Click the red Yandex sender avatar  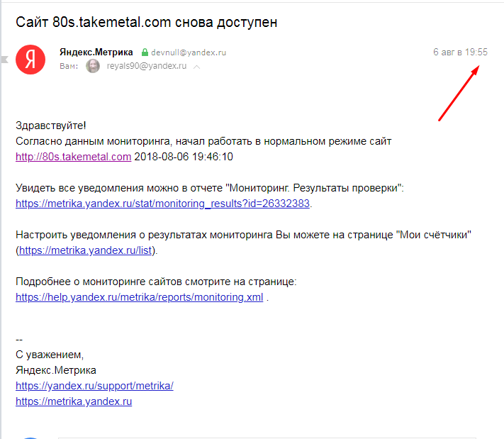30,60
